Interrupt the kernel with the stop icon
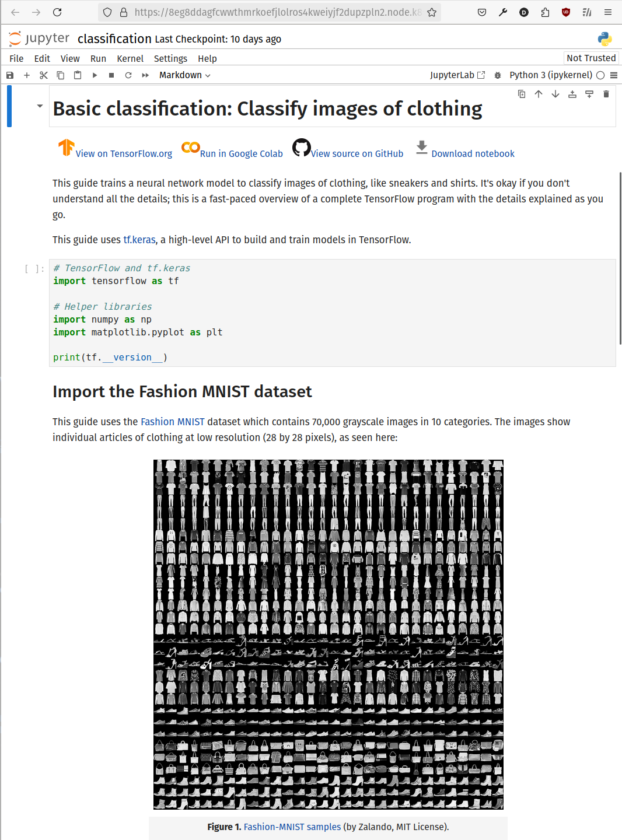 point(111,75)
